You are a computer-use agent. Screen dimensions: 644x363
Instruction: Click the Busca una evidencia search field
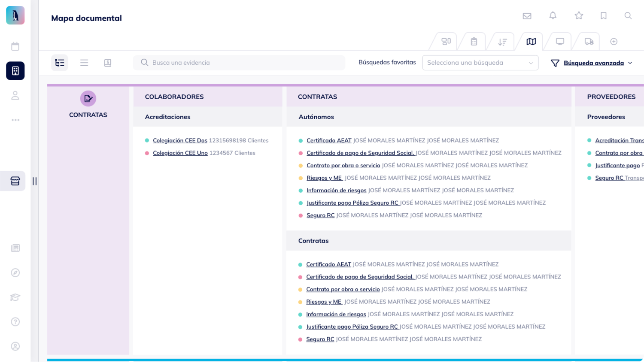pyautogui.click(x=239, y=63)
